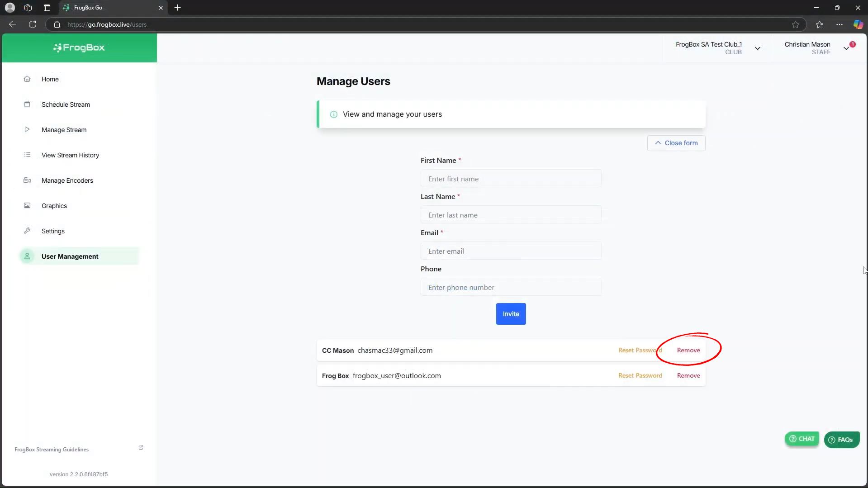Image resolution: width=868 pixels, height=488 pixels.
Task: Click the Manage Encoders icon
Action: tap(27, 180)
